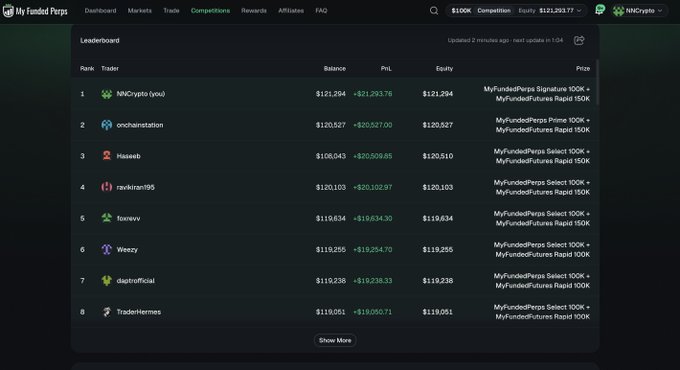This screenshot has width=680, height=370.
Task: Click PnL value +$19,254.70
Action: pyautogui.click(x=373, y=250)
